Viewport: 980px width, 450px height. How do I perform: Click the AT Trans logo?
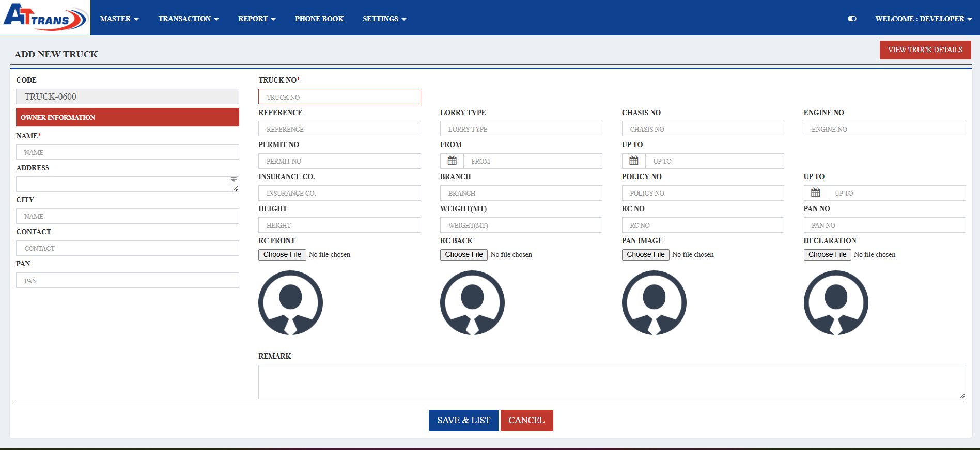pos(45,17)
